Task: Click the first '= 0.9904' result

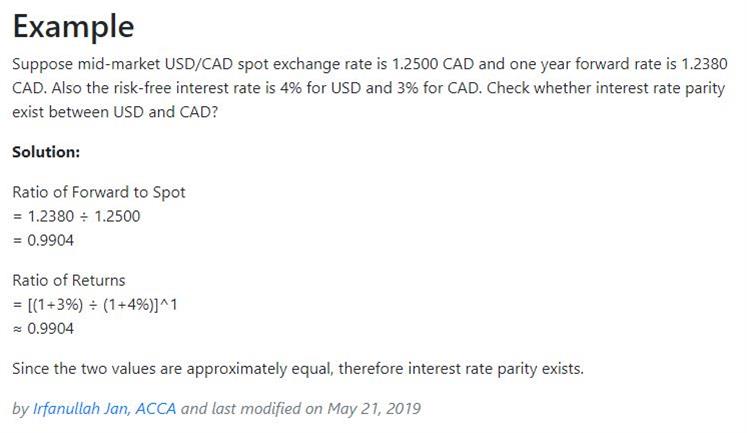Action: tap(43, 241)
